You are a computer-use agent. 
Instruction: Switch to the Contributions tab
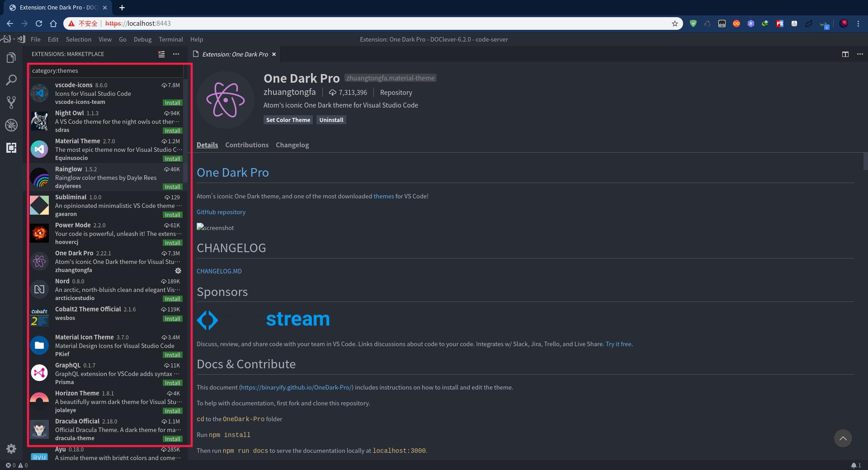pyautogui.click(x=246, y=145)
